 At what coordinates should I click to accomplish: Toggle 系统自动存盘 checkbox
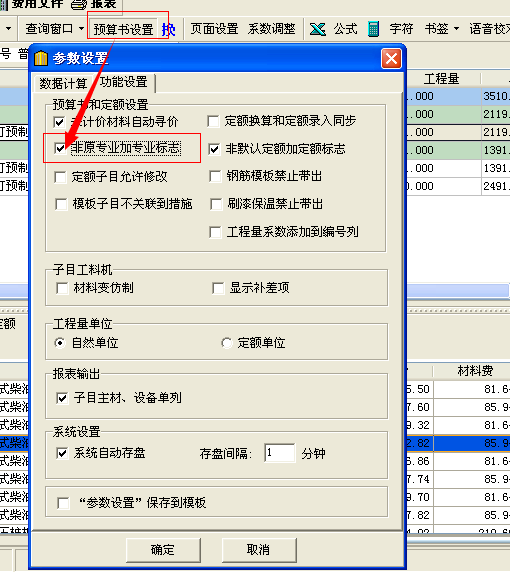pyautogui.click(x=62, y=453)
